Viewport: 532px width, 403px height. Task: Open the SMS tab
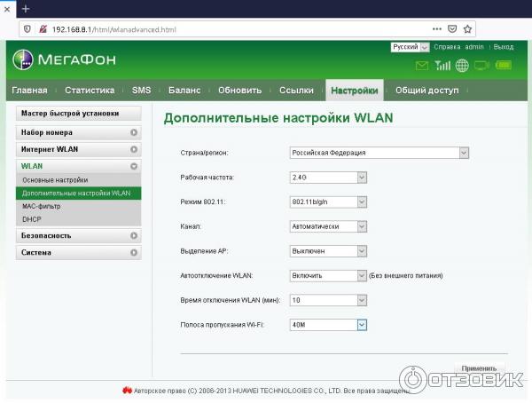click(x=141, y=91)
